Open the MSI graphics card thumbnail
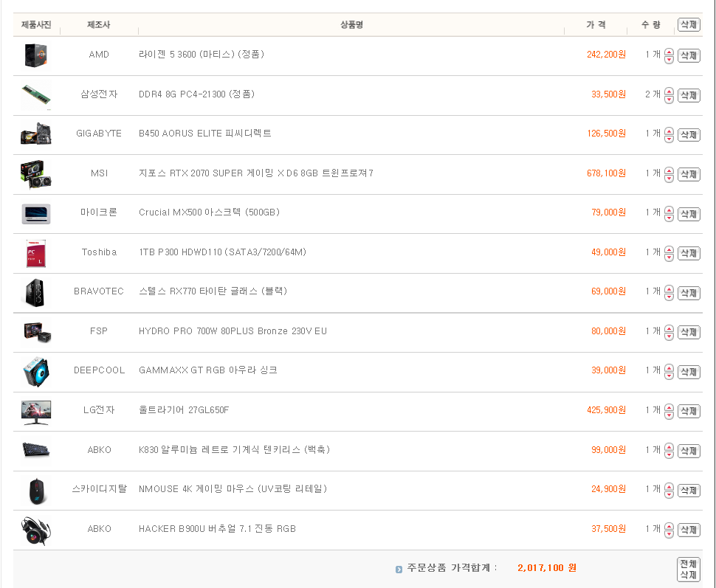The width and height of the screenshot is (716, 588). click(x=36, y=174)
